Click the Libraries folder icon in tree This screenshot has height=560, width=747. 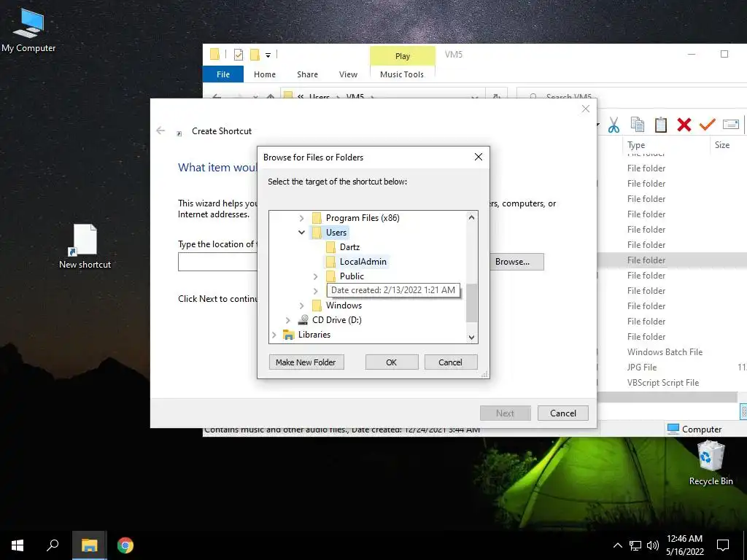click(289, 335)
